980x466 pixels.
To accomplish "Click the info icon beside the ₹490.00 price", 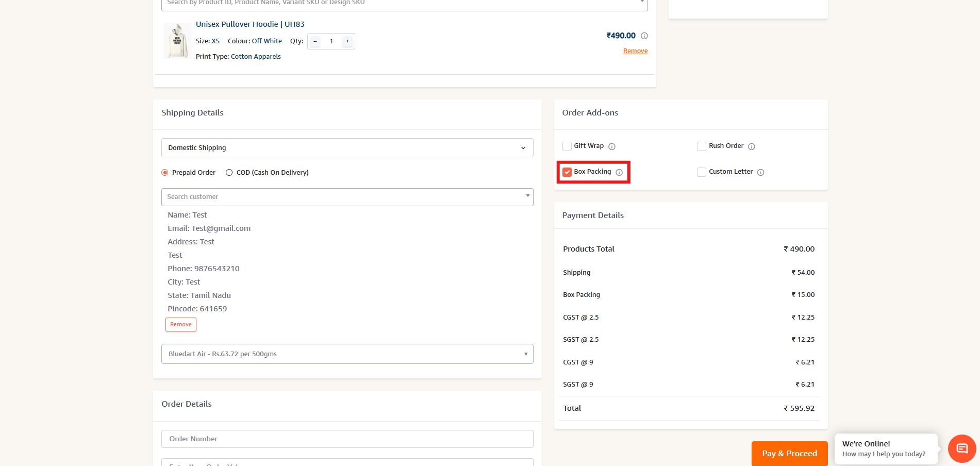I will coord(644,36).
